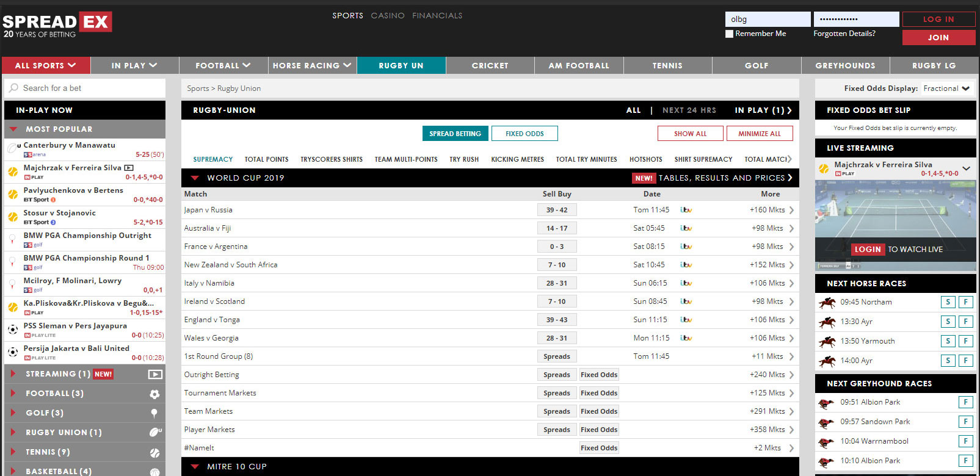The image size is (980, 476).
Task: Click the Search for a bet field
Action: (85, 88)
